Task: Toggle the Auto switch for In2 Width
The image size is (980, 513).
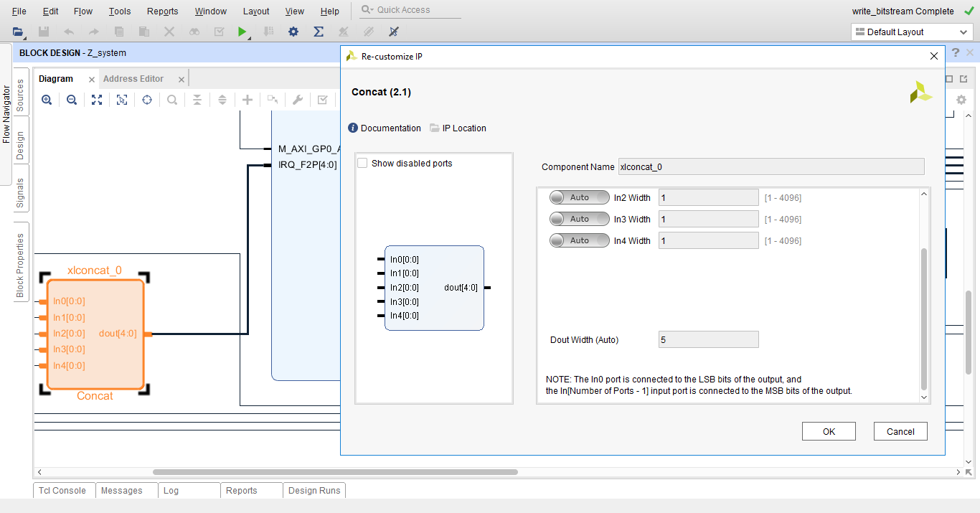Action: coord(580,197)
